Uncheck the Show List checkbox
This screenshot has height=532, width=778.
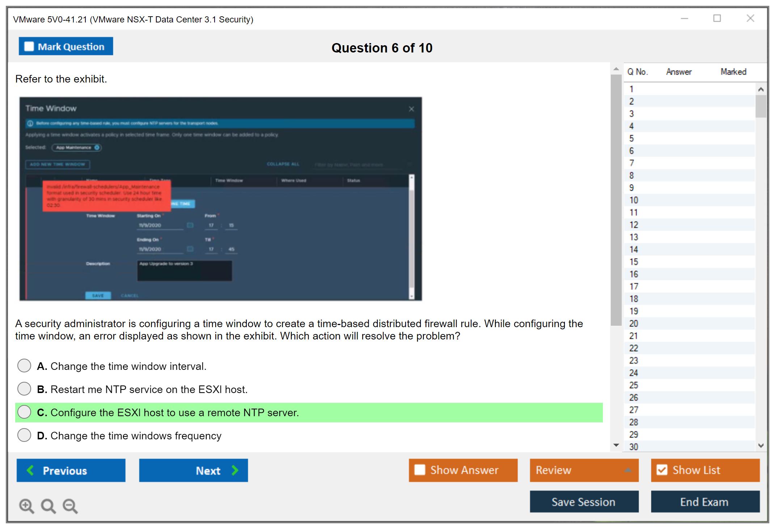[x=662, y=470]
